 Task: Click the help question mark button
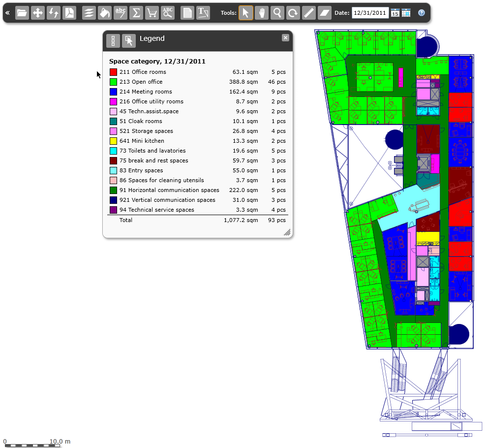[422, 13]
